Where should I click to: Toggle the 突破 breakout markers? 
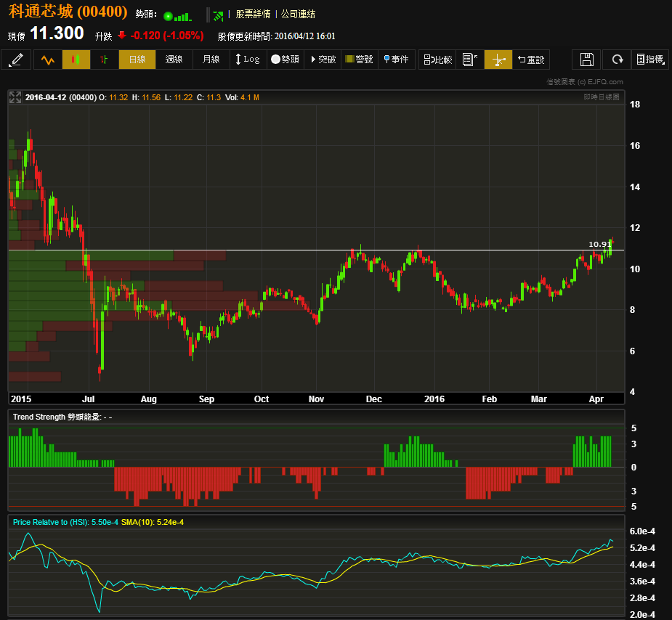point(323,60)
